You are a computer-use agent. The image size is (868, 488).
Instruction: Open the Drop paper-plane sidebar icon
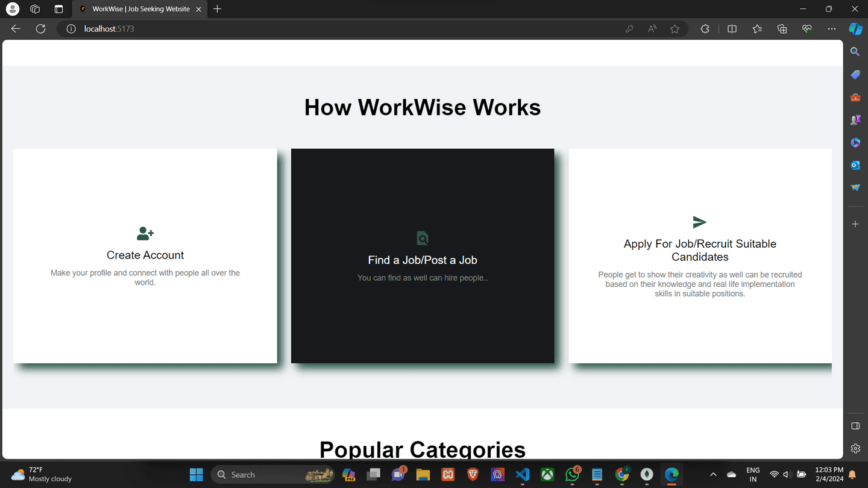click(x=855, y=188)
